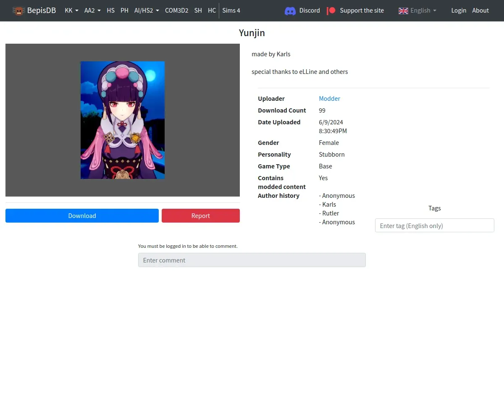504x420 pixels.
Task: Click the BepisDB mascot logo icon
Action: pos(18,10)
